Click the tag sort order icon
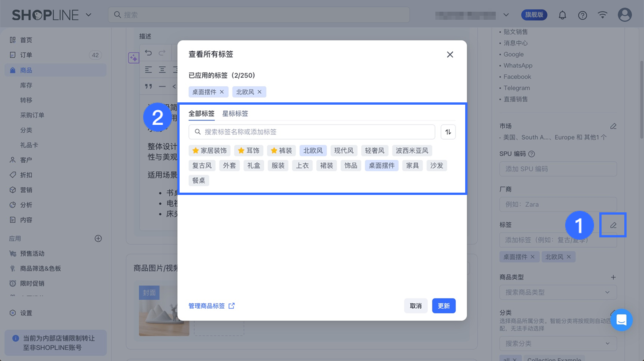This screenshot has height=361, width=644. click(x=448, y=132)
